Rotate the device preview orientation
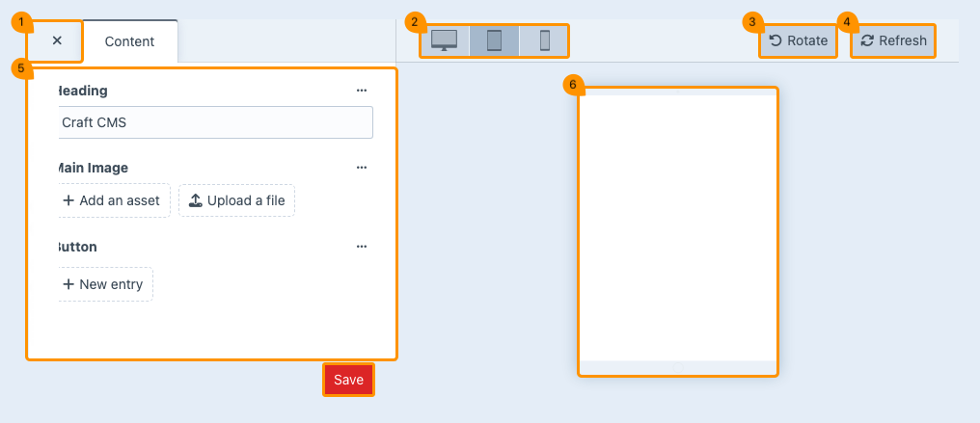The height and width of the screenshot is (423, 980). coord(799,40)
